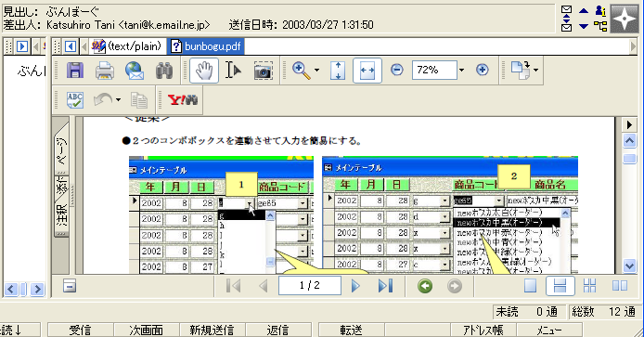Image resolution: width=644 pixels, height=337 pixels.
Task: Click the 新規送信 new mail button
Action: point(212,330)
